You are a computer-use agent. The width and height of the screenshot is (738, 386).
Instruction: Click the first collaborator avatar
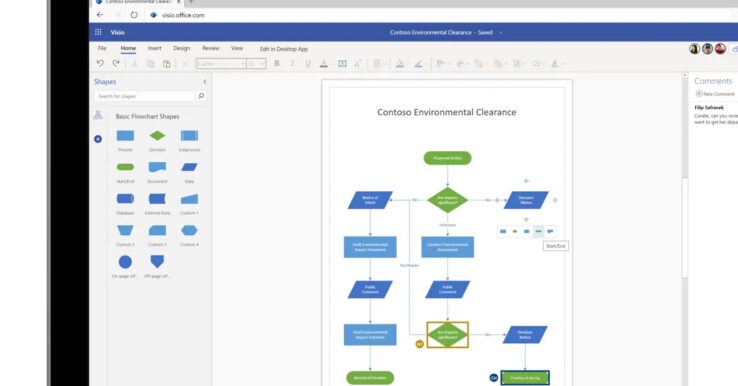(x=694, y=48)
